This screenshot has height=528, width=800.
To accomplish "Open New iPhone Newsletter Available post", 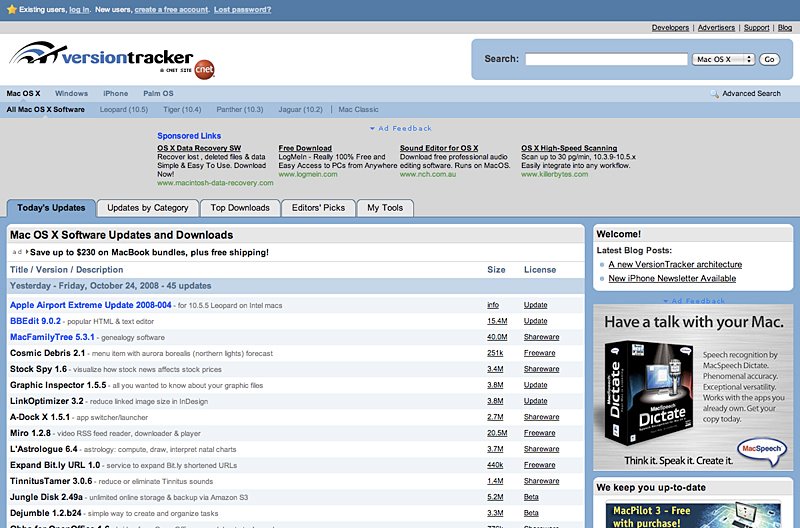I will pos(672,279).
